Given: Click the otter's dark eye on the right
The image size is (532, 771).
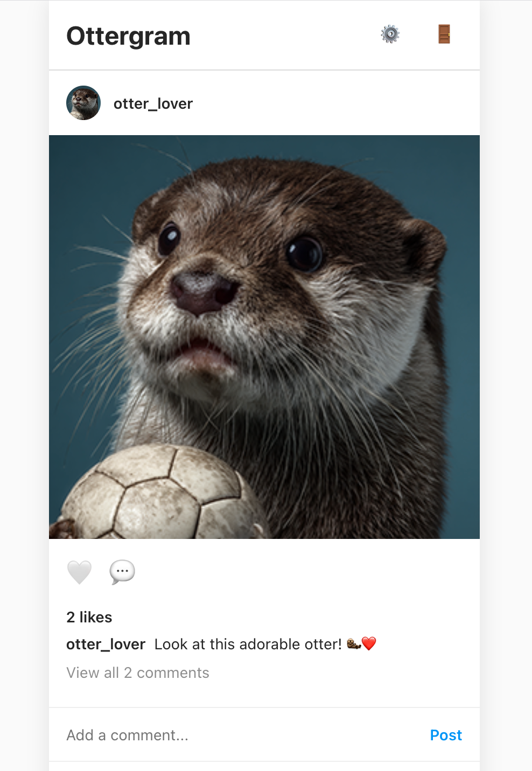Looking at the screenshot, I should [x=305, y=253].
